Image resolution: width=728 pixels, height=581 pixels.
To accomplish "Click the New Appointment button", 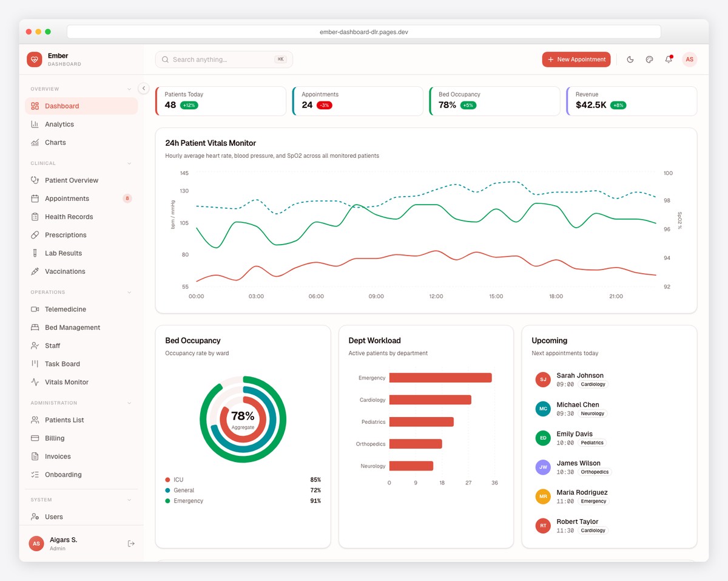I will pos(576,59).
